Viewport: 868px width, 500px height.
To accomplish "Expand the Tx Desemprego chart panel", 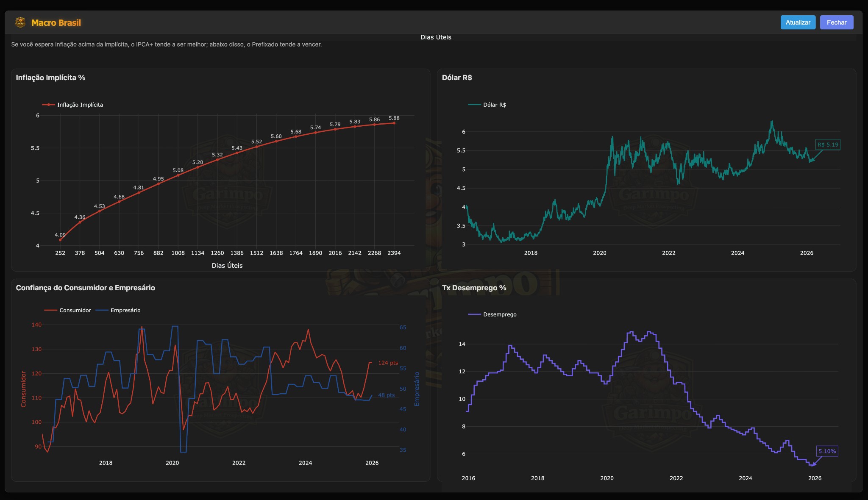I will point(474,288).
